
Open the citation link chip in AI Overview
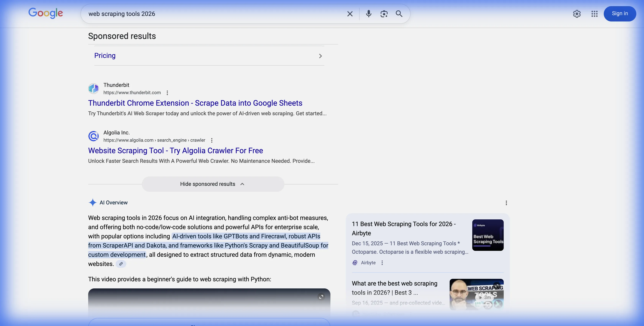(x=121, y=264)
